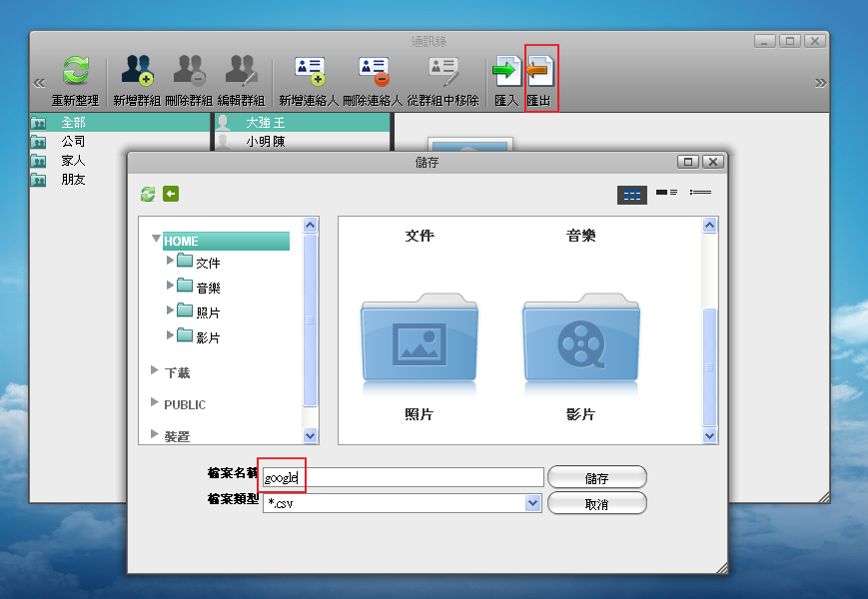The width and height of the screenshot is (868, 599).
Task: Switch to thumbnail grid view
Action: click(x=631, y=194)
